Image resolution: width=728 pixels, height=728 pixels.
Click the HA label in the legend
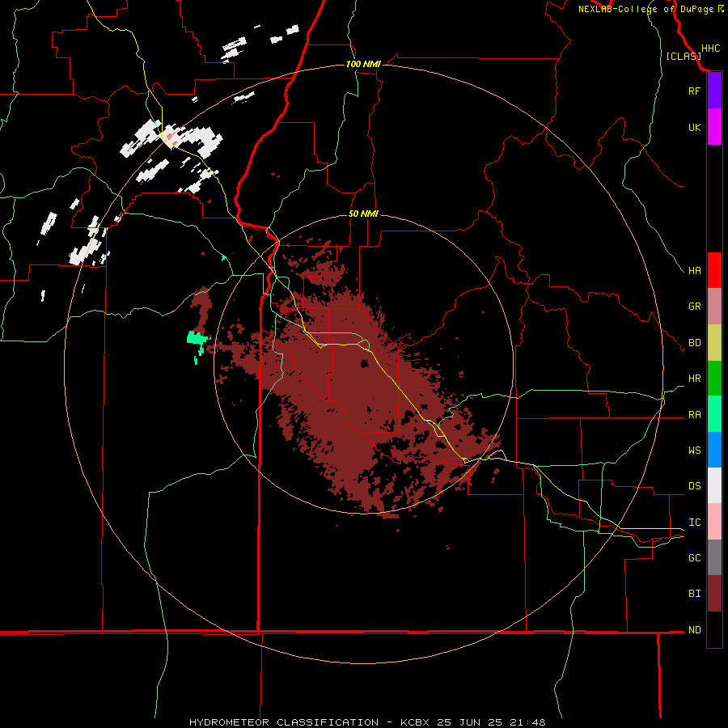coord(694,271)
